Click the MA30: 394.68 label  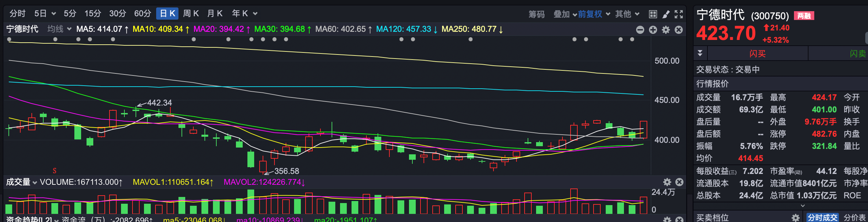(x=283, y=29)
